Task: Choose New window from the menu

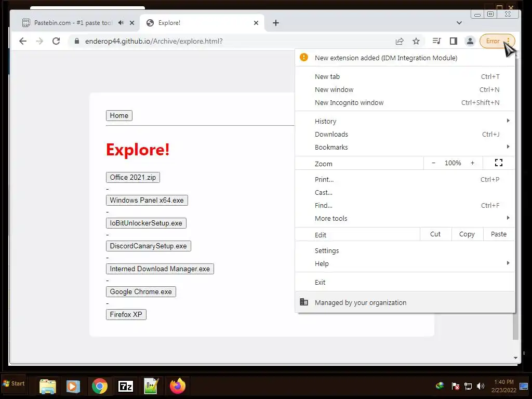Action: tap(405, 89)
